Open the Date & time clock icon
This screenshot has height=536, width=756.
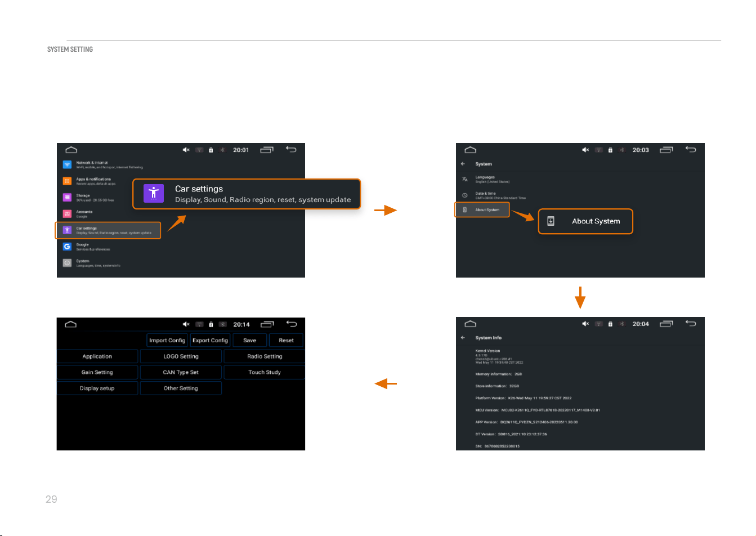pos(464,195)
